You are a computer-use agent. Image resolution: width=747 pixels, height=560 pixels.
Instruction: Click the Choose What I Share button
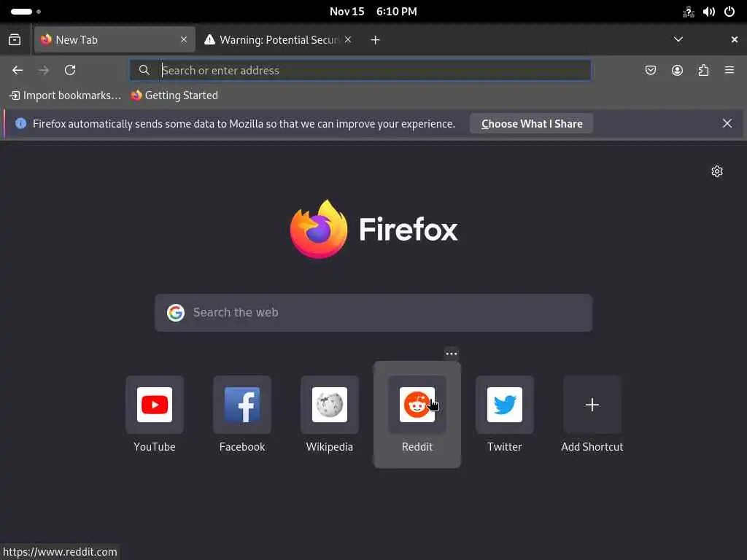pyautogui.click(x=532, y=124)
